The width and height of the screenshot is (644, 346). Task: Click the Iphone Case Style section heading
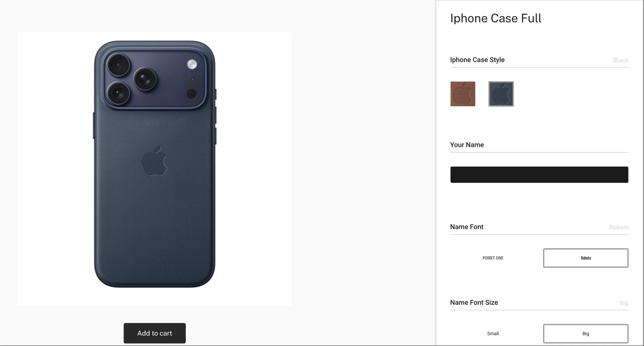tap(477, 60)
